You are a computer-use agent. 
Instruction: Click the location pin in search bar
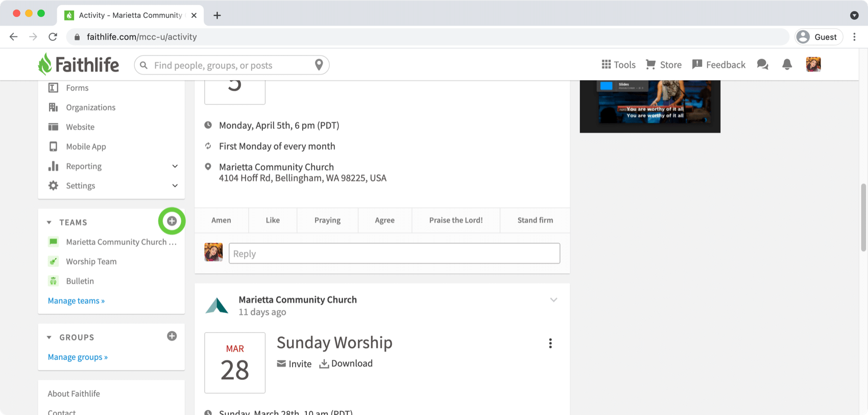[x=319, y=65]
